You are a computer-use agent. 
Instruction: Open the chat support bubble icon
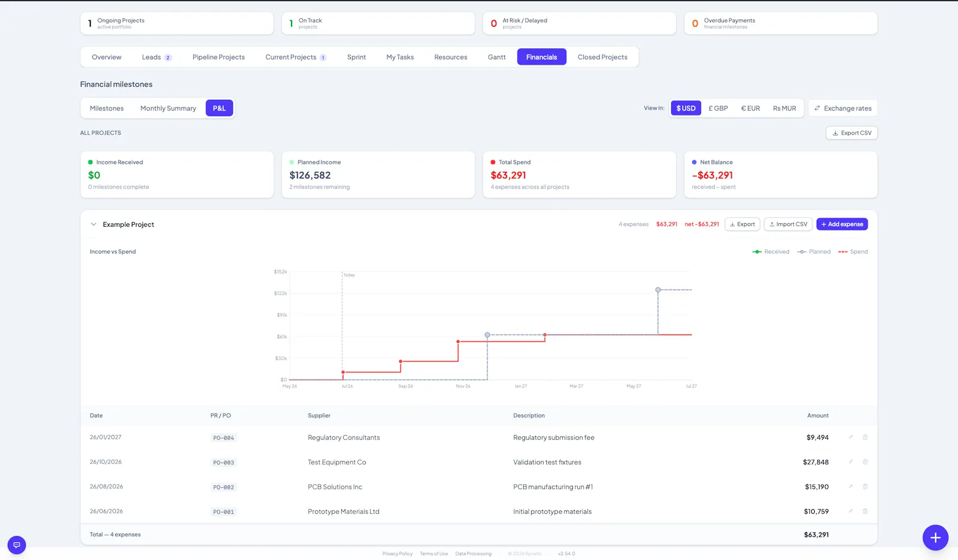(17, 545)
